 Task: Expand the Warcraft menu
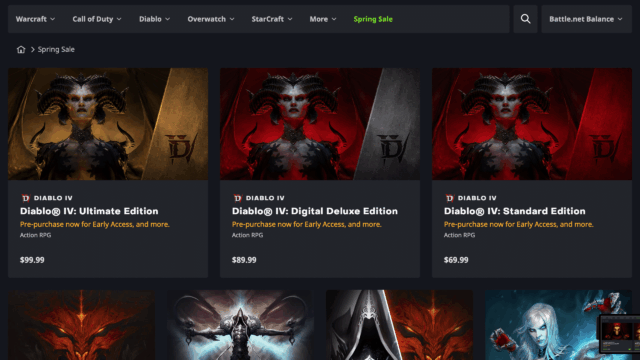pyautogui.click(x=35, y=19)
